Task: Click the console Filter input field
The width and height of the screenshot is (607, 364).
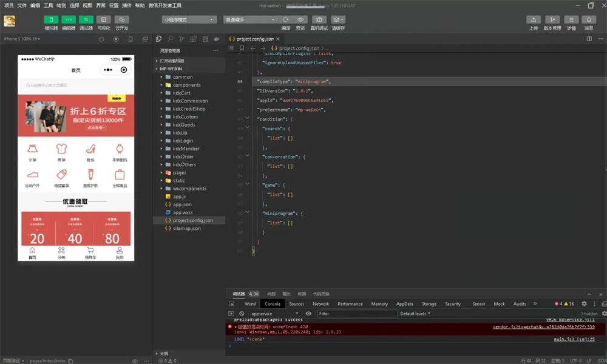Action: (x=357, y=314)
